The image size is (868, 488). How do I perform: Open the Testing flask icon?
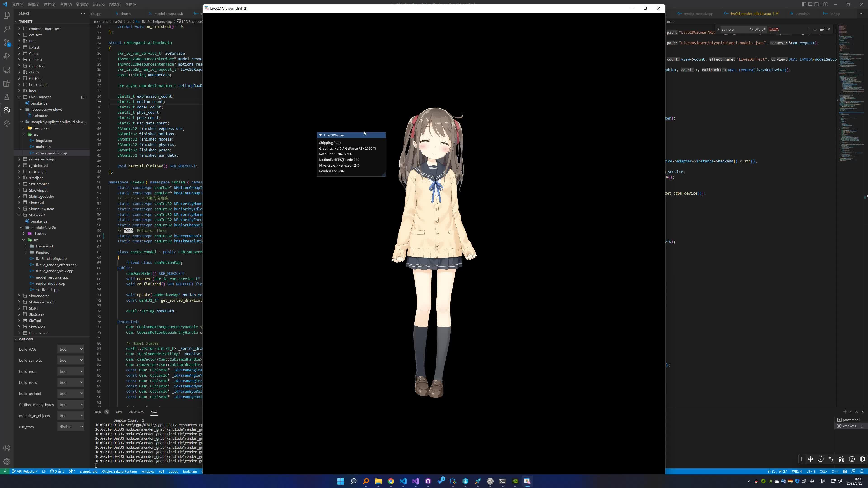pyautogui.click(x=7, y=97)
